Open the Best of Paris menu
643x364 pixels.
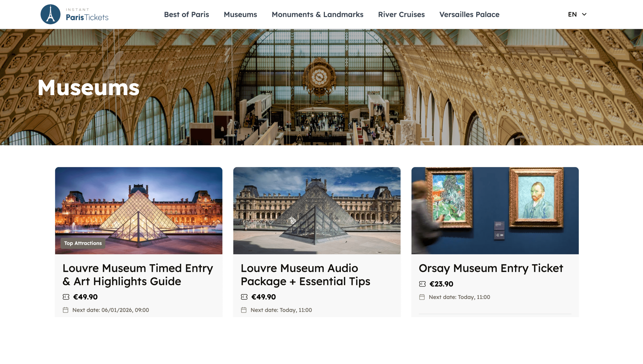(186, 14)
